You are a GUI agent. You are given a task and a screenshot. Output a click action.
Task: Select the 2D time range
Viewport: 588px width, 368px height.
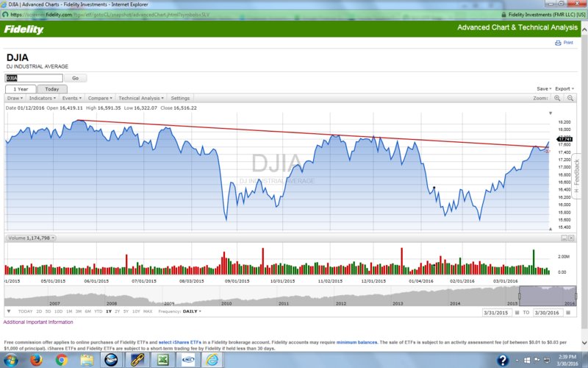(39, 311)
